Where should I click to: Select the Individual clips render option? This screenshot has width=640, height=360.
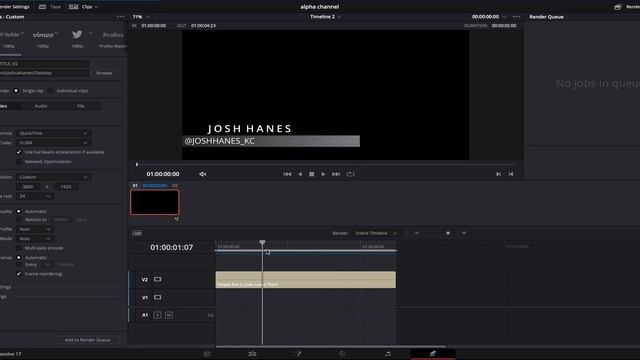pos(50,91)
